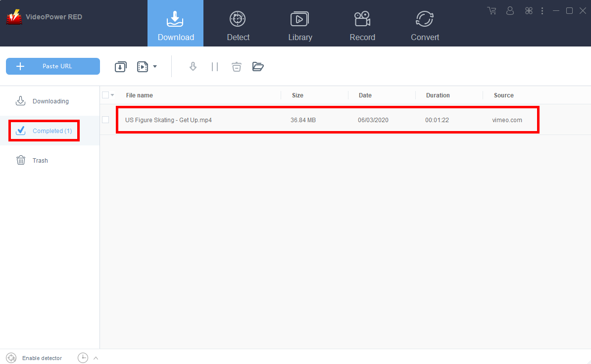591x364 pixels.
Task: Switch to the Detect tab
Action: 238,23
